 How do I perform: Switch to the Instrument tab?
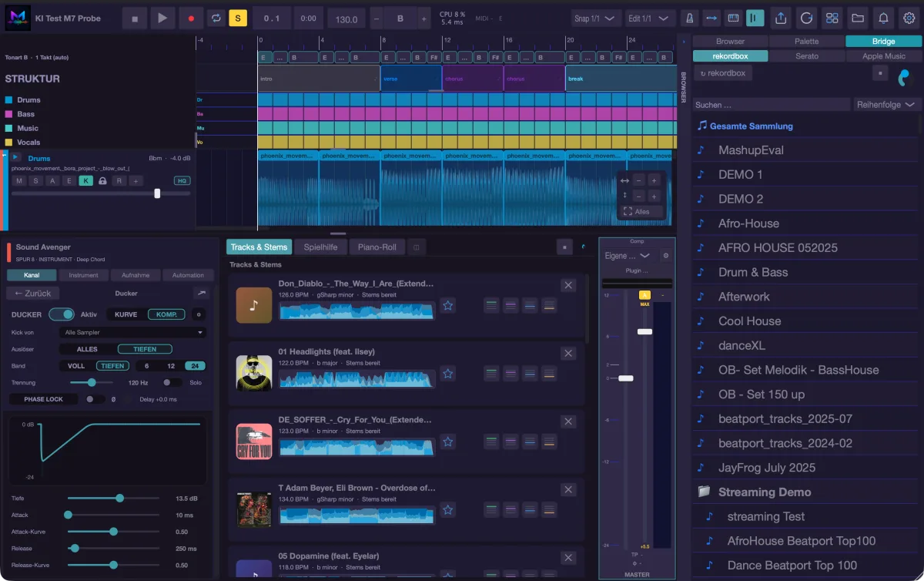click(x=83, y=275)
